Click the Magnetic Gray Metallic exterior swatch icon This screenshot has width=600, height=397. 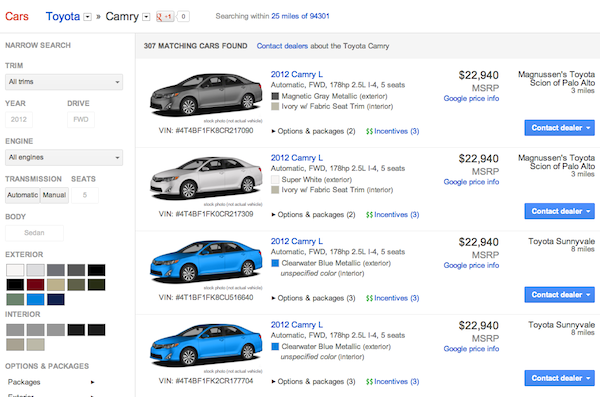click(x=275, y=96)
